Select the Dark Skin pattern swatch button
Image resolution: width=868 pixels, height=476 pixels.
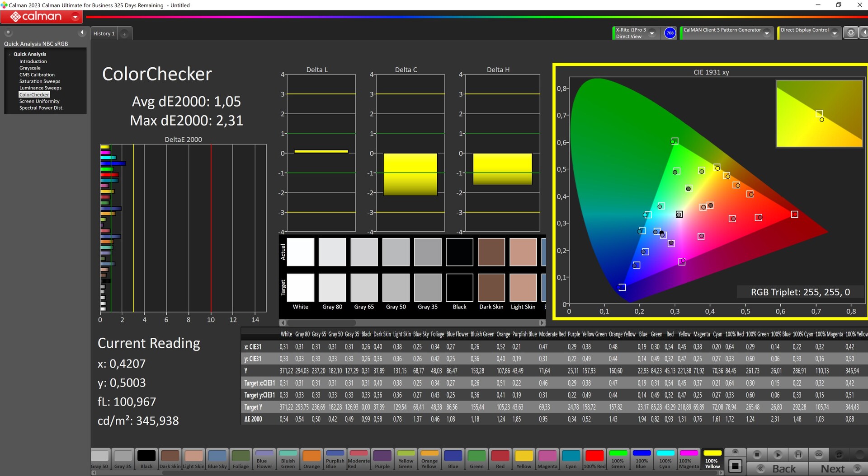[170, 459]
